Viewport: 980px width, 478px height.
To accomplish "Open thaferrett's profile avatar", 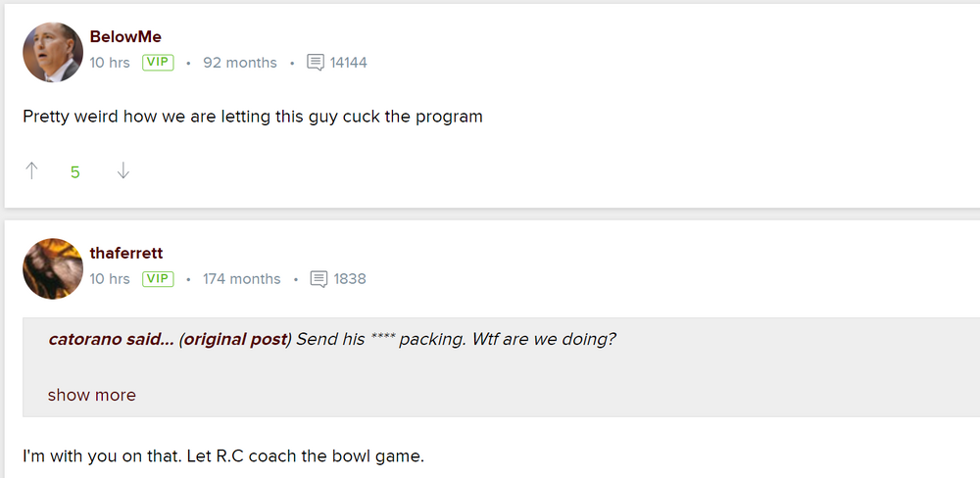I will pyautogui.click(x=53, y=268).
